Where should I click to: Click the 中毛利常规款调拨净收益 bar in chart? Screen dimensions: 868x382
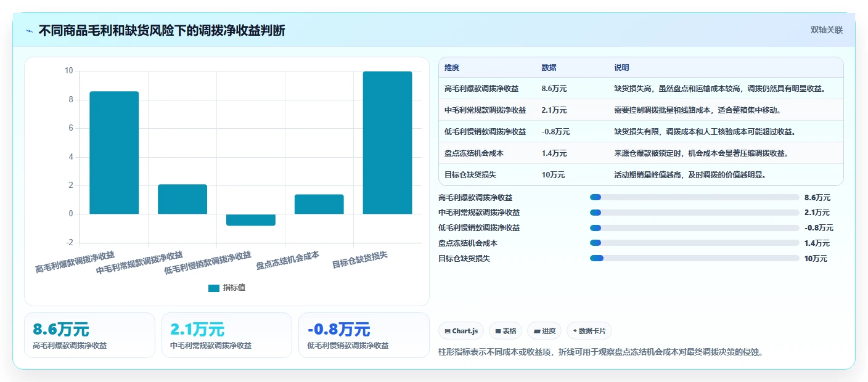click(182, 199)
